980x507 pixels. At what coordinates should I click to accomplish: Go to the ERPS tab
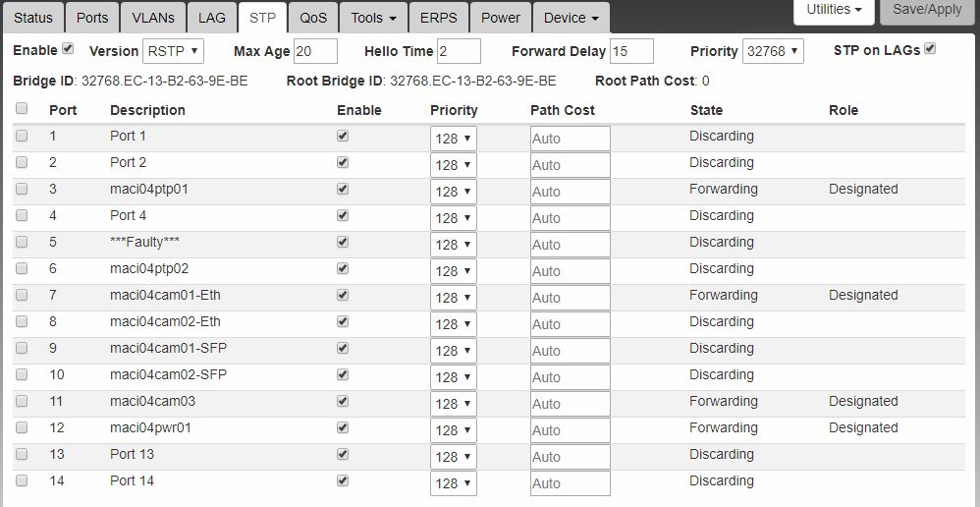click(438, 18)
